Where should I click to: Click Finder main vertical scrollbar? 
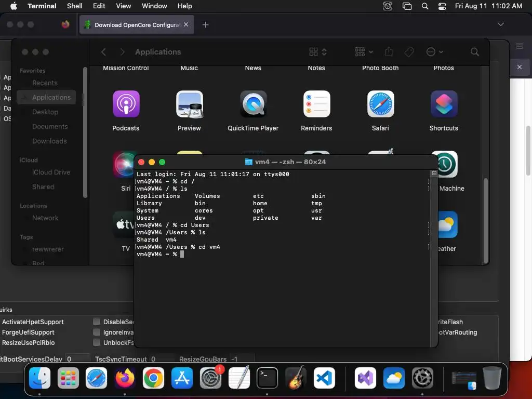click(486, 220)
